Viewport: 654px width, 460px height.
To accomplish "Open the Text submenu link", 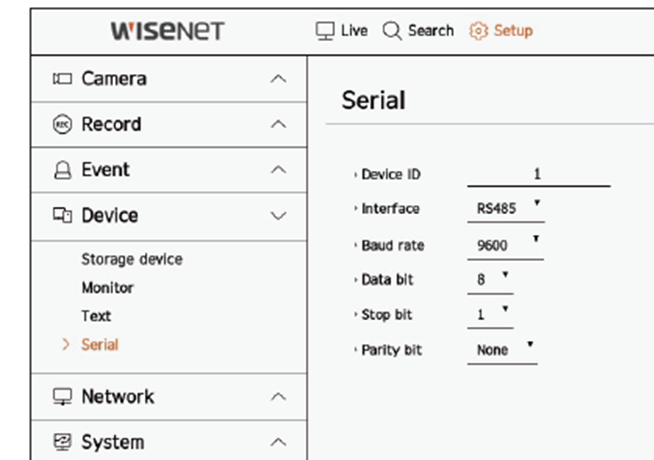I will 96,316.
